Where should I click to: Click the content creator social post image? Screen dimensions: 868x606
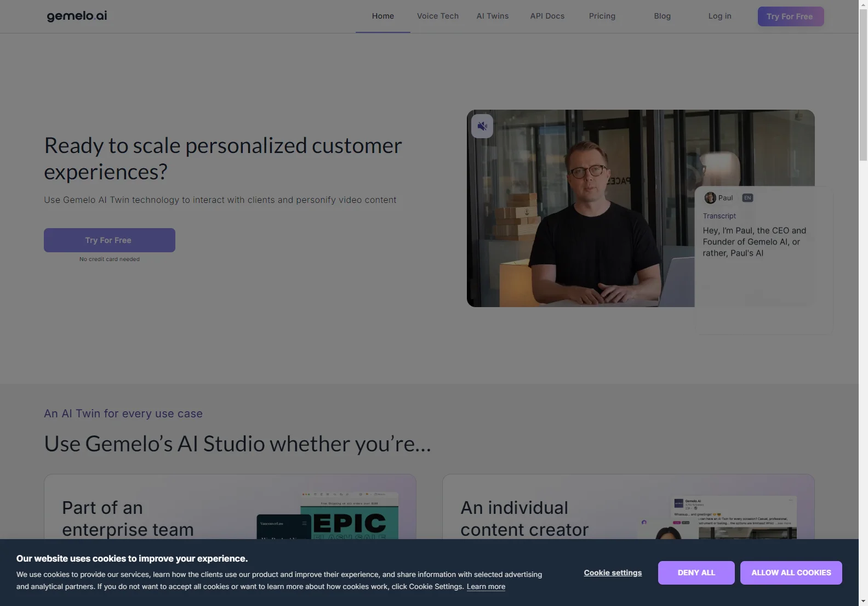(x=734, y=518)
